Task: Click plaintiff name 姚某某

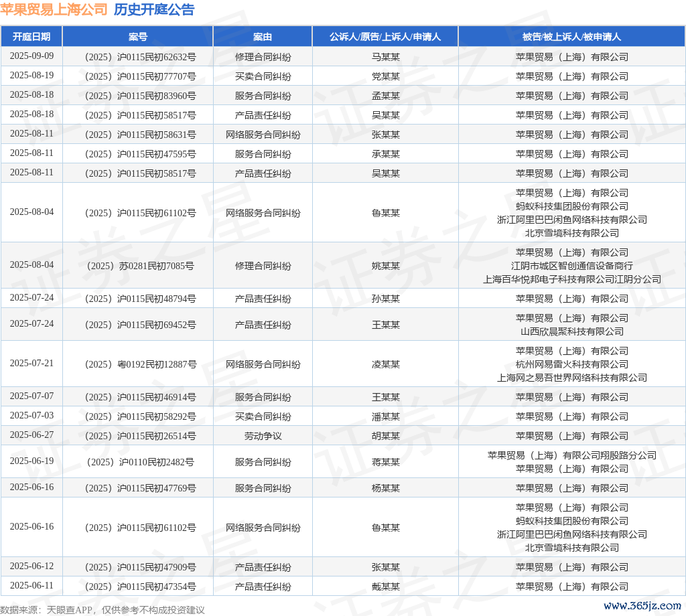Action: click(x=385, y=266)
